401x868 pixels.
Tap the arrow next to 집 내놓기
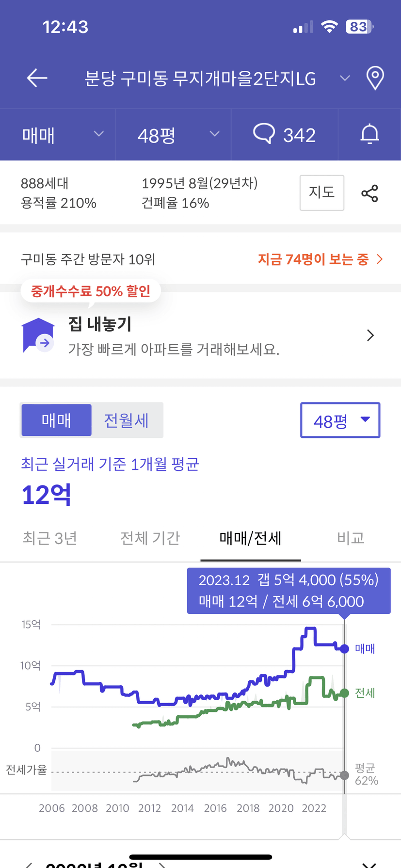tap(370, 335)
